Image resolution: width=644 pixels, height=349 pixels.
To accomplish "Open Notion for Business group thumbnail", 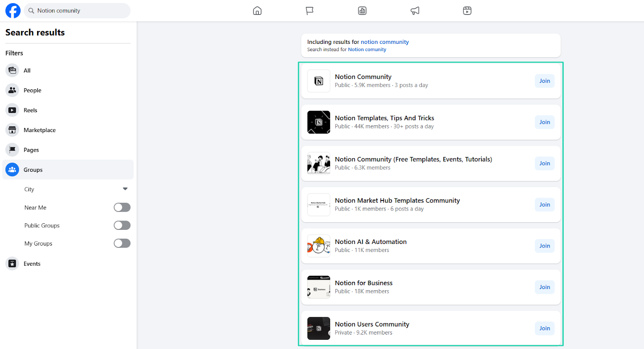I will (319, 287).
